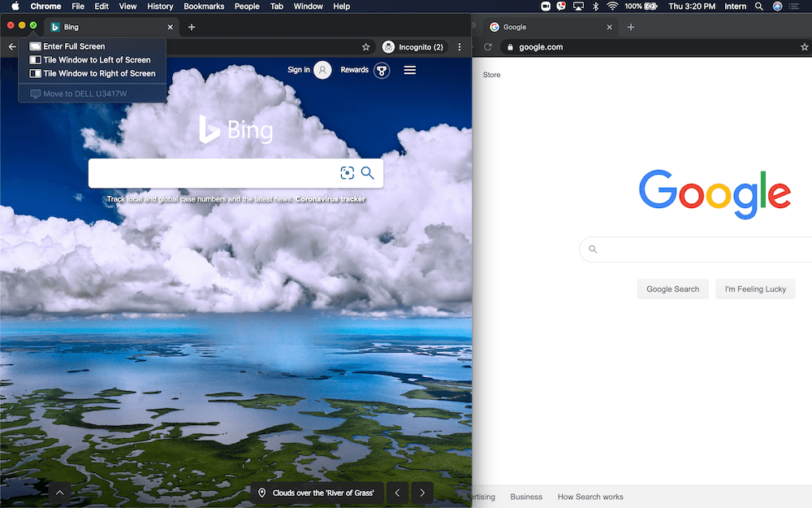Select the Google tab

551,27
